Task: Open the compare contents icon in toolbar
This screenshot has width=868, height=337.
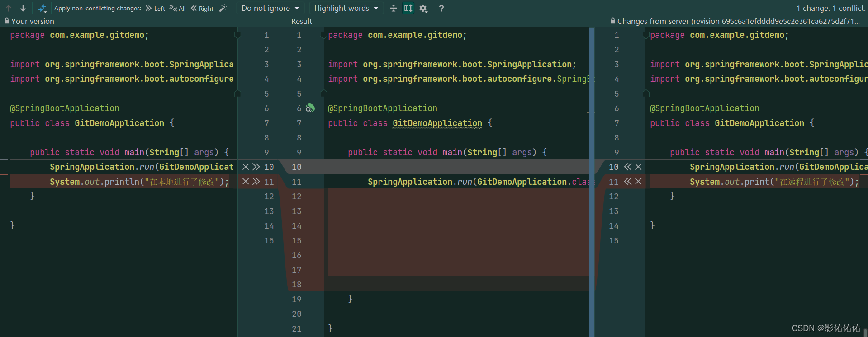Action: tap(42, 8)
